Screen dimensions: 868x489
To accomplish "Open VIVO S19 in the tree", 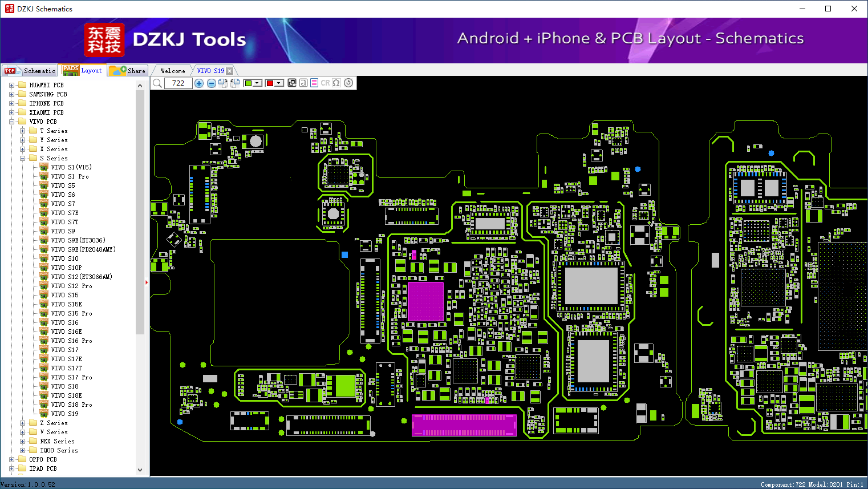I will [65, 414].
